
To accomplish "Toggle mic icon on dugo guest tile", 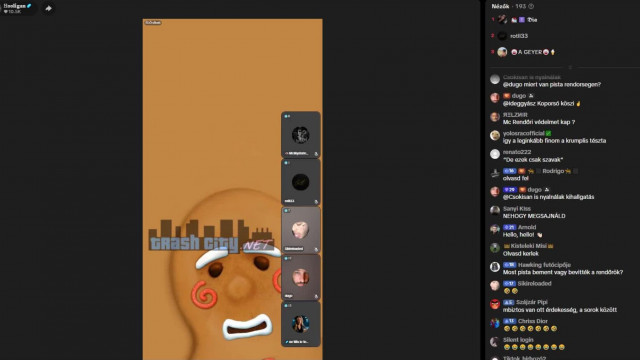I will [x=316, y=296].
